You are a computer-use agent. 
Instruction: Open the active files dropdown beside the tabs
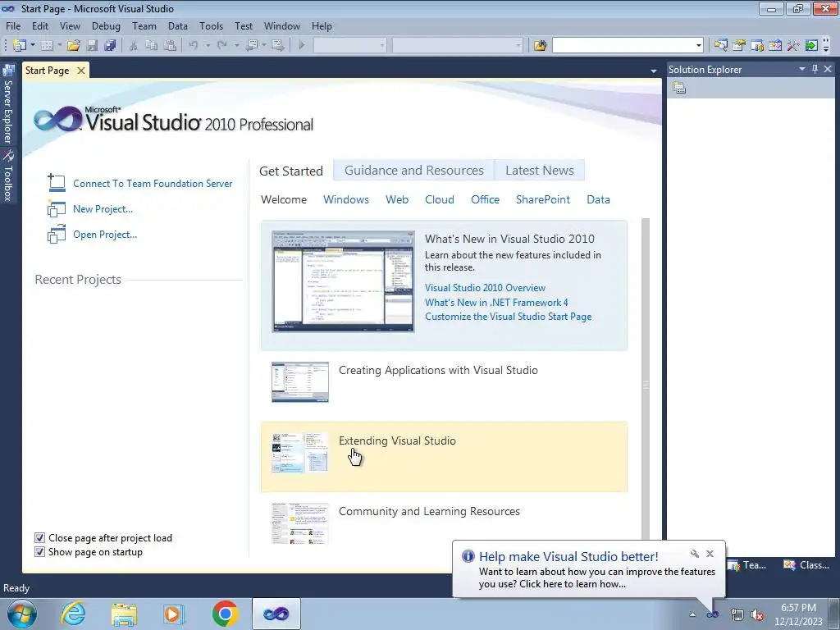[x=654, y=71]
